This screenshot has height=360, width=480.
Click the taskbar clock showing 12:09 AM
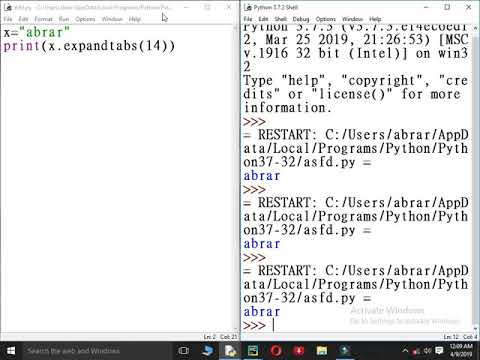point(461,350)
